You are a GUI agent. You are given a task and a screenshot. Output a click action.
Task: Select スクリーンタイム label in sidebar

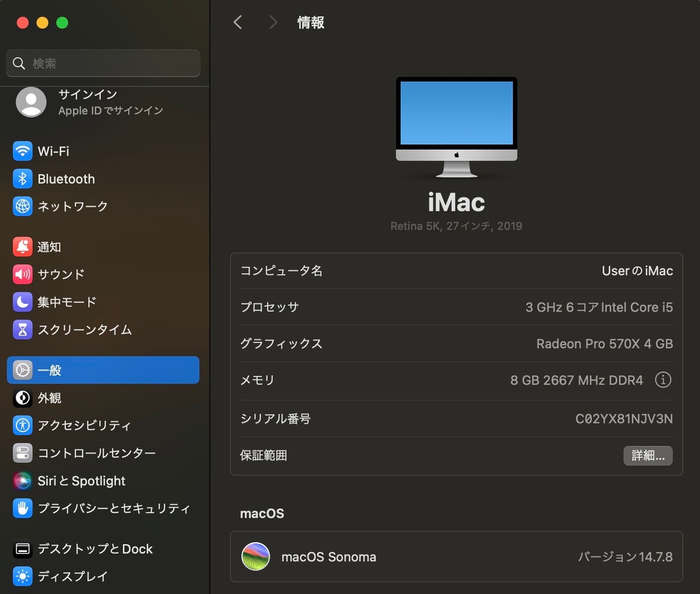[85, 330]
